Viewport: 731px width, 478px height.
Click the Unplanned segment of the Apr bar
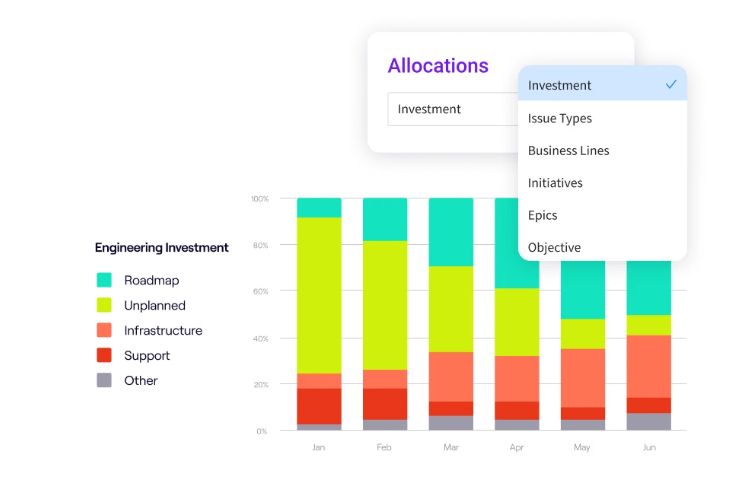tap(517, 322)
